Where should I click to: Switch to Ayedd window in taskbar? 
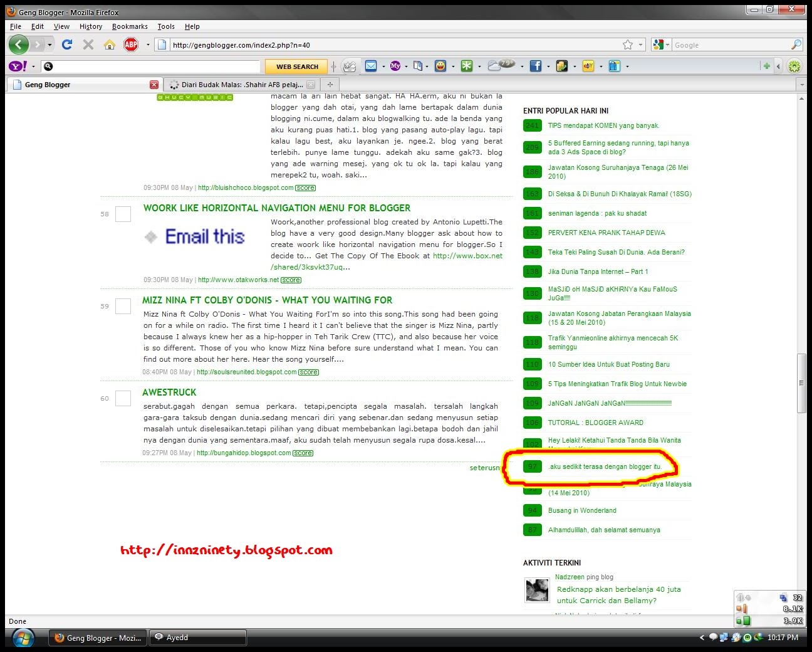(198, 638)
